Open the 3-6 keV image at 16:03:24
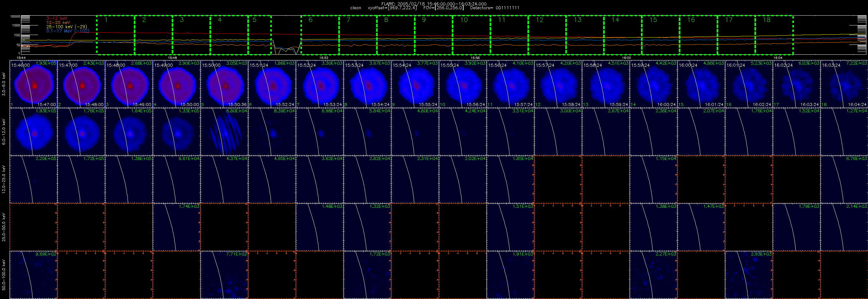The height and width of the screenshot is (299, 868). click(844, 84)
